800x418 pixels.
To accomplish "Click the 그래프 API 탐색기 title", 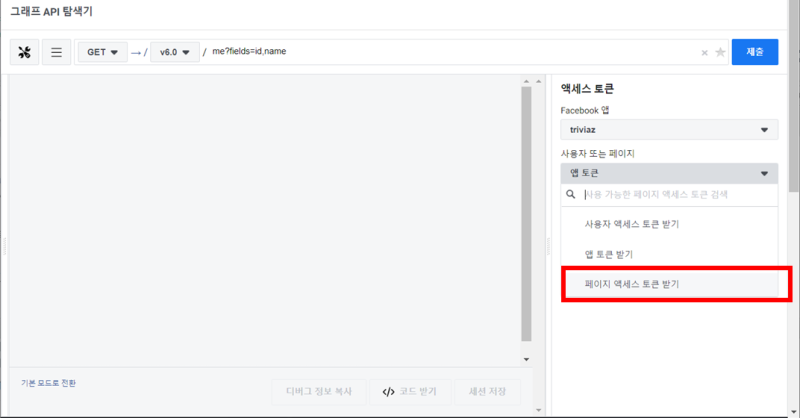I will [52, 12].
